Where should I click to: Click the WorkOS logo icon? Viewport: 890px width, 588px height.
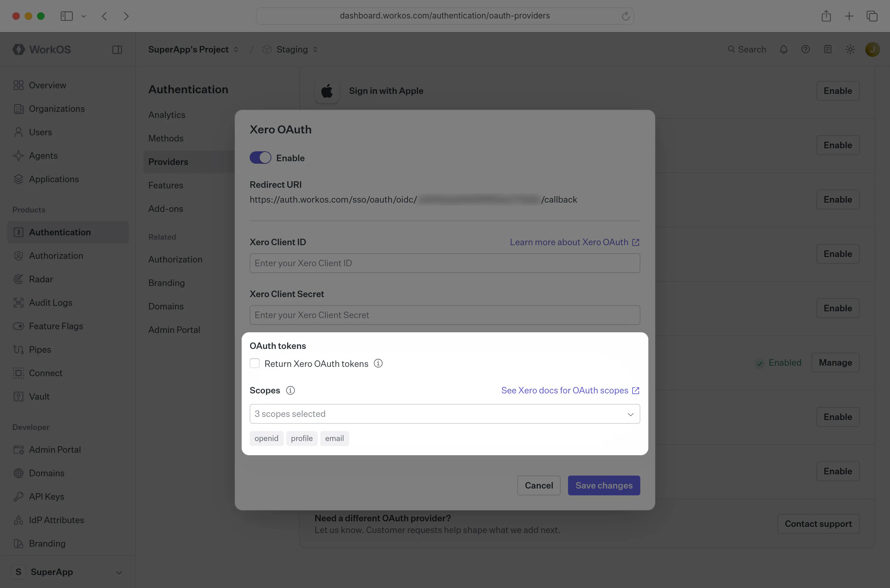(x=19, y=49)
